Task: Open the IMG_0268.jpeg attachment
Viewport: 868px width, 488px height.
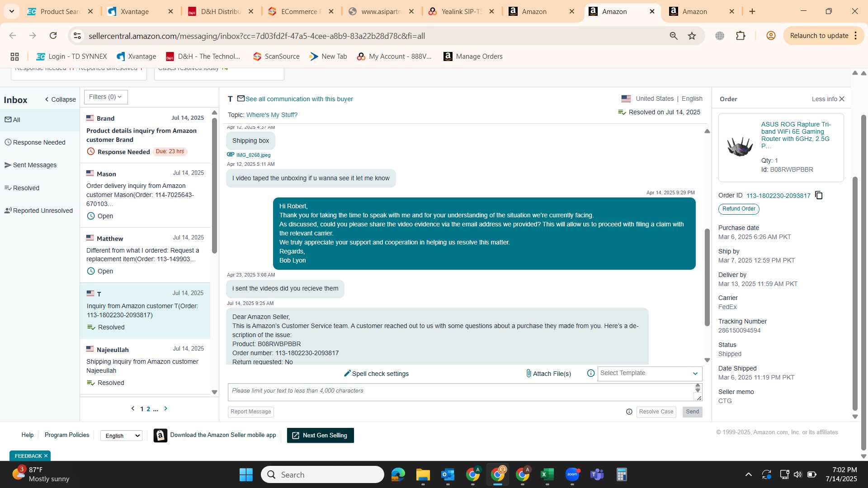Action: pos(253,155)
